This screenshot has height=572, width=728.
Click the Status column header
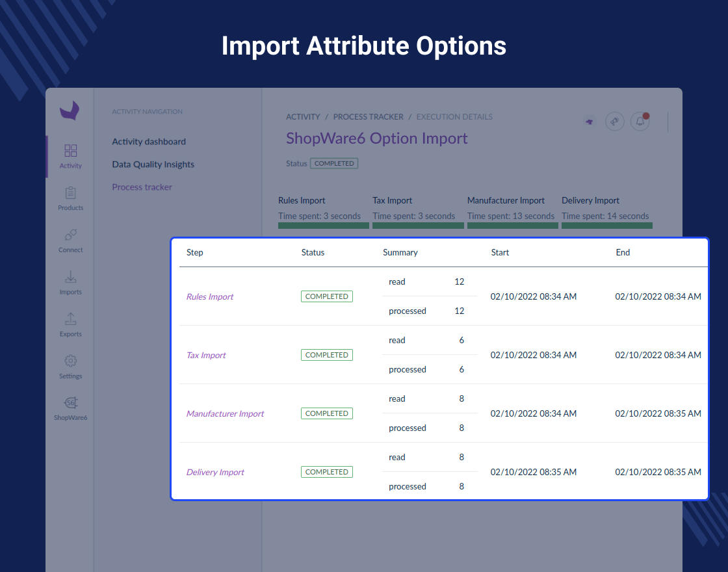(x=313, y=253)
